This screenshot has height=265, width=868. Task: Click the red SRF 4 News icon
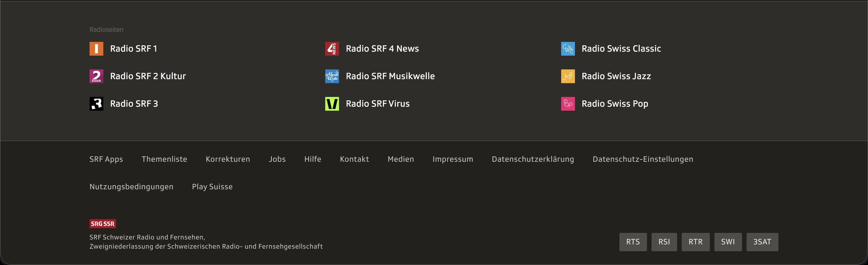[x=332, y=49]
